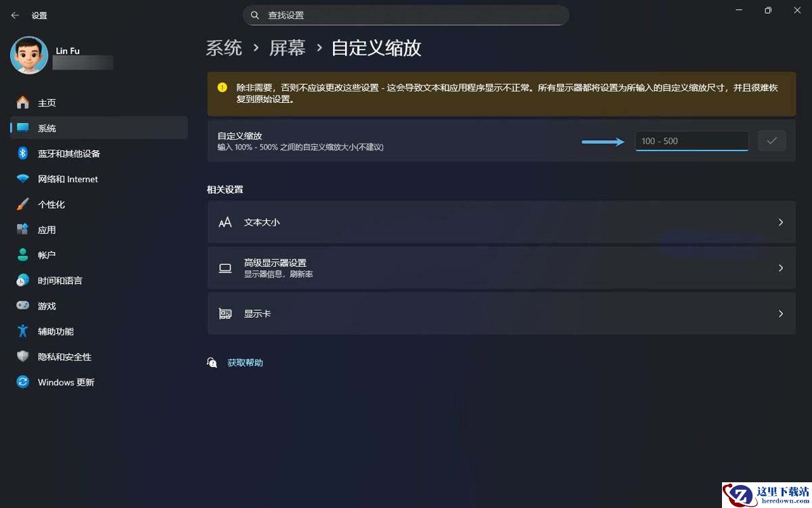Click the Home (主页) house icon
The width and height of the screenshot is (812, 508).
click(x=23, y=103)
